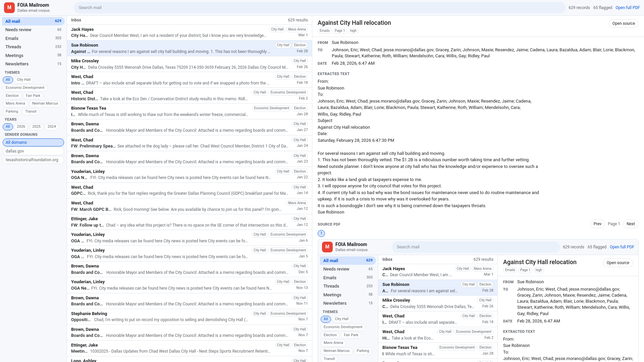The image size is (644, 362).
Task: Click Needs review in preview sidebar
Action: 348,269
